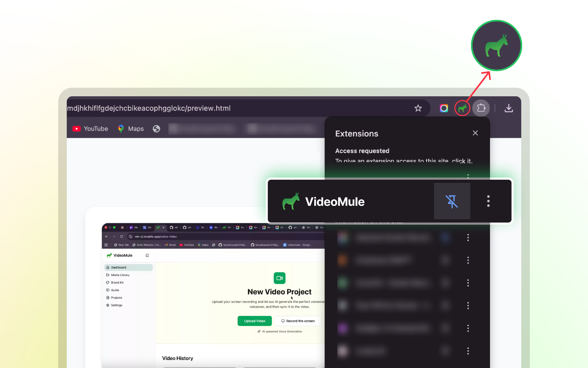Viewport: 588px width, 368px height.
Task: Bookmark this page with star icon
Action: [x=418, y=108]
